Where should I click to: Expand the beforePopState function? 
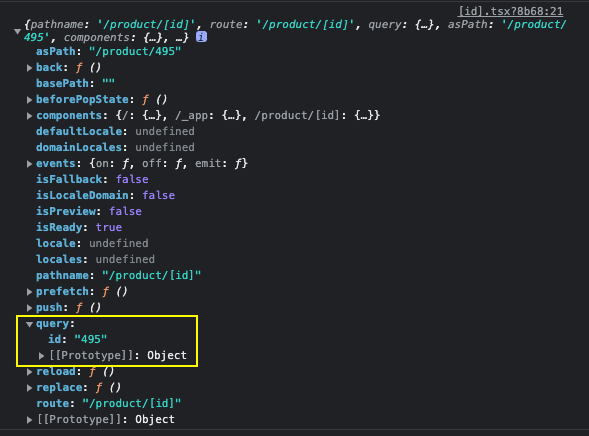pos(29,100)
